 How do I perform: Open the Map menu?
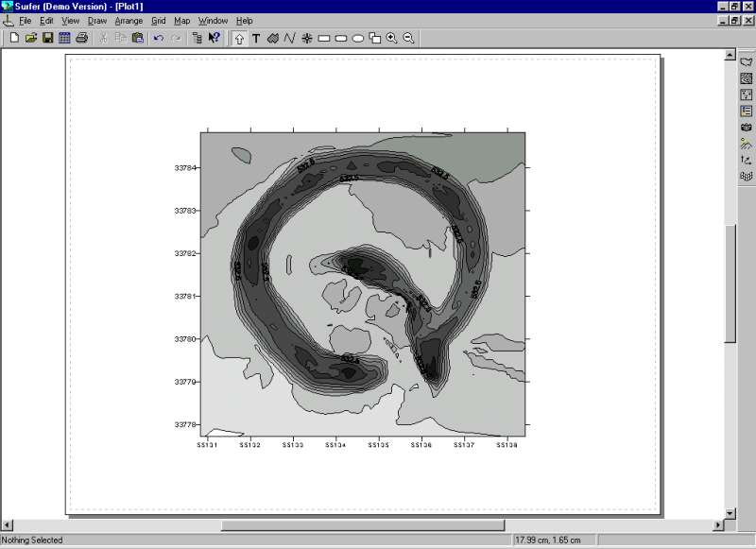coord(181,20)
